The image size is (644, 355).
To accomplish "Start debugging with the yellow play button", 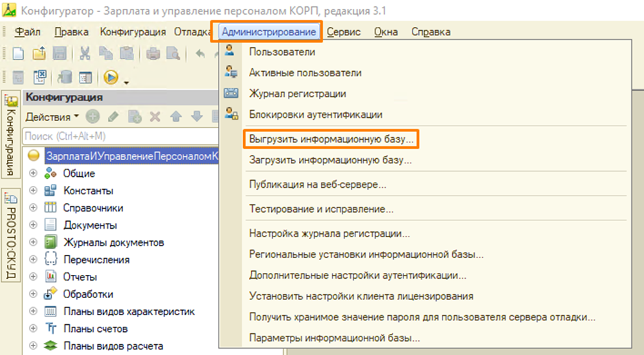I will pyautogui.click(x=110, y=77).
